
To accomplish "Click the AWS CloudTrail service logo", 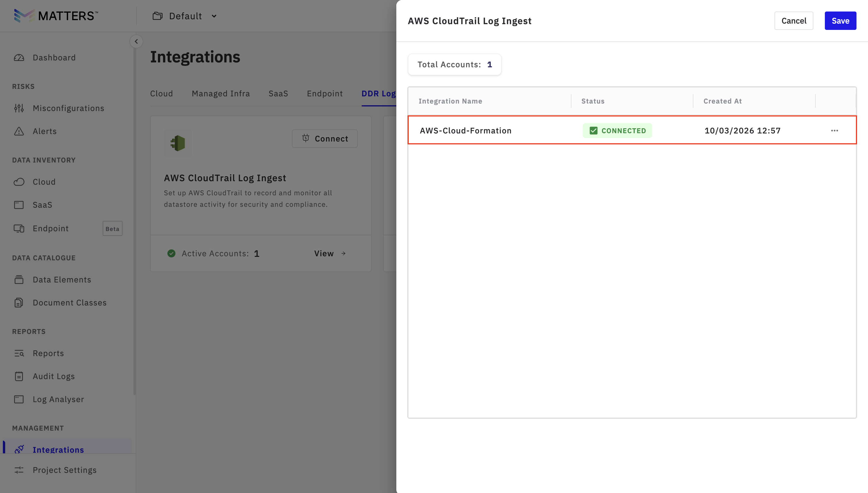I will tap(178, 143).
